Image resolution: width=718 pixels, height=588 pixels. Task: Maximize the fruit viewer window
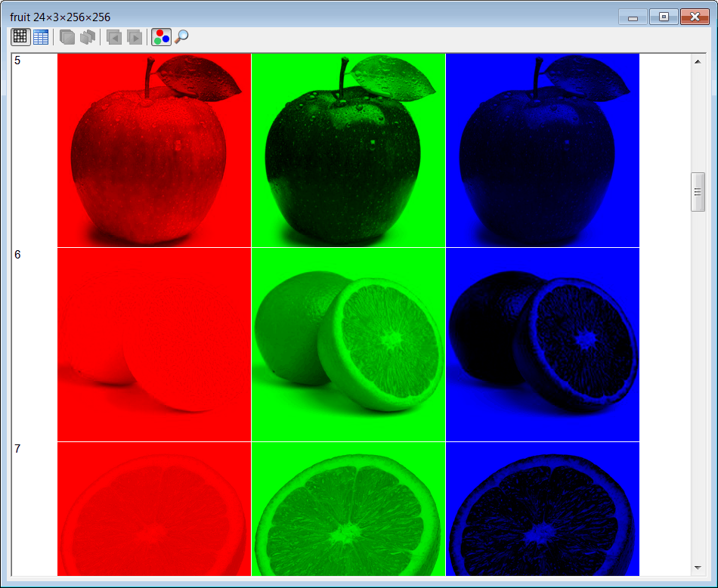[664, 17]
